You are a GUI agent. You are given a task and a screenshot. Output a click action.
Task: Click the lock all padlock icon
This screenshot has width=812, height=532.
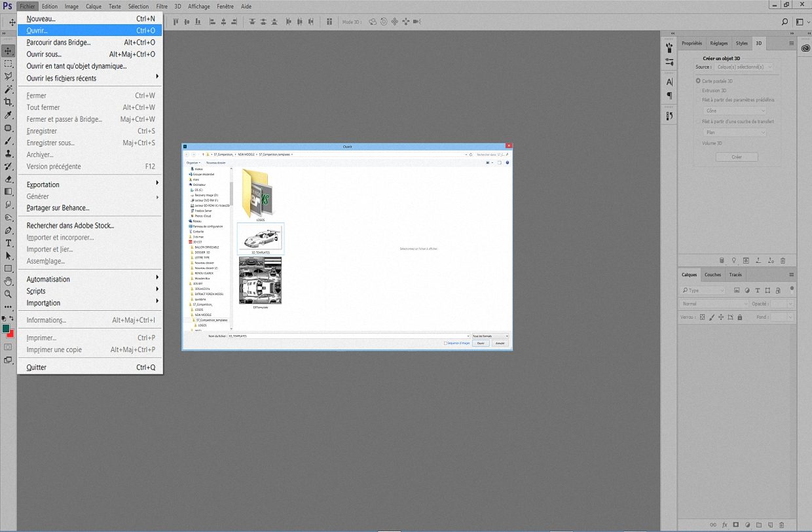click(x=740, y=317)
